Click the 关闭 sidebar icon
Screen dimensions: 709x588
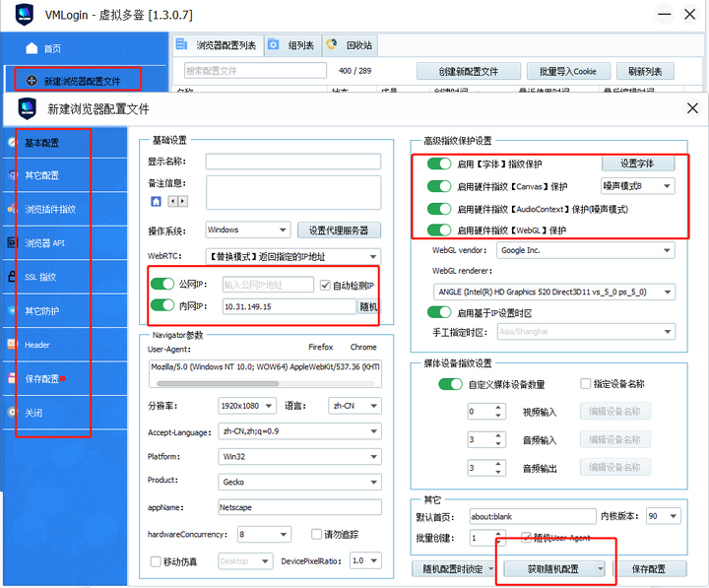pos(12,412)
